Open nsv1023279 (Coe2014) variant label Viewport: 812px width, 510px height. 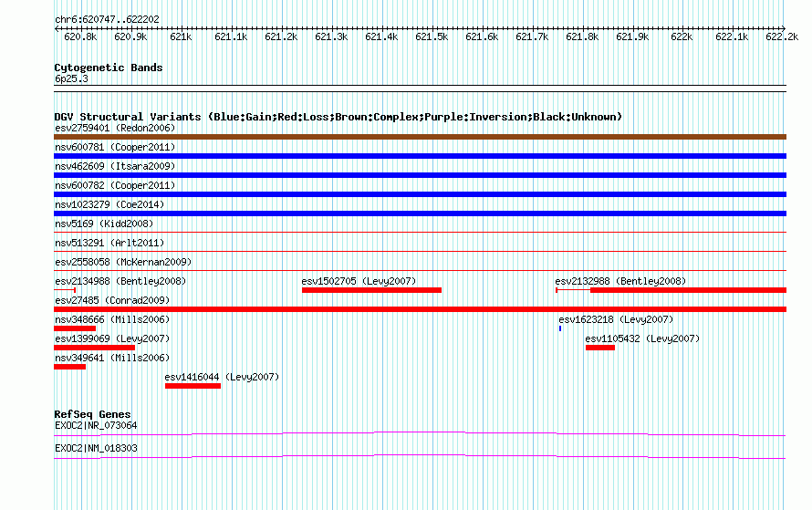(x=109, y=204)
